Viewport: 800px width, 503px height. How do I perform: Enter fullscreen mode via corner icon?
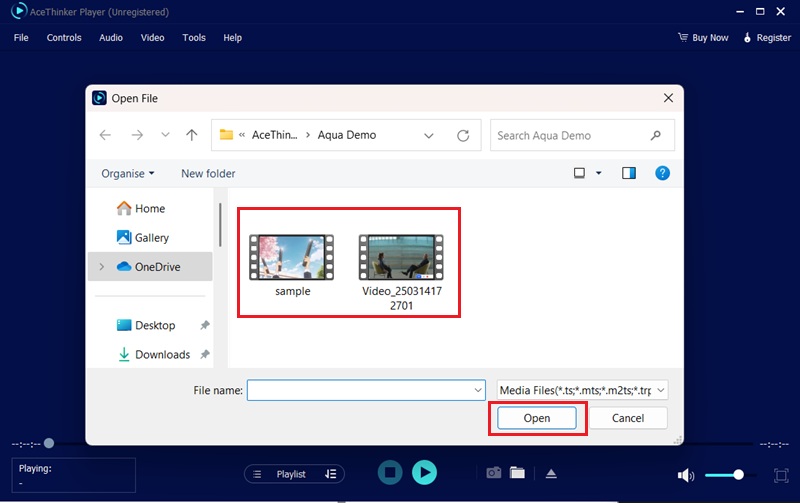coord(782,474)
